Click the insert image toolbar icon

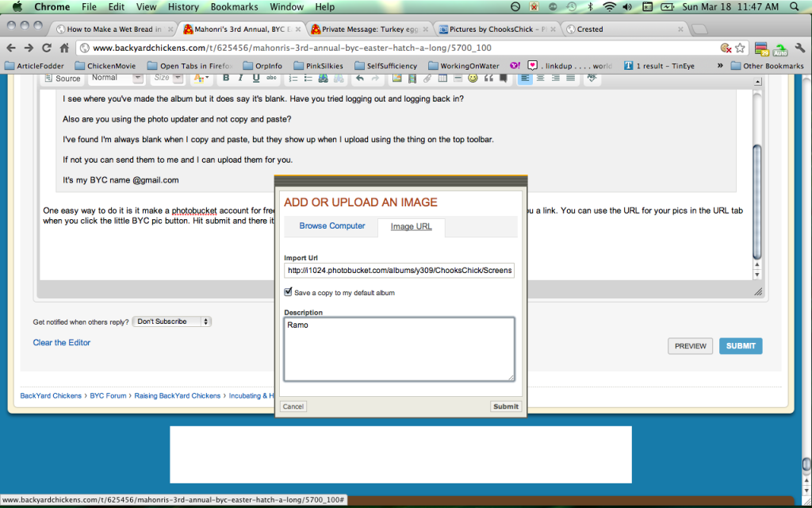(x=397, y=79)
